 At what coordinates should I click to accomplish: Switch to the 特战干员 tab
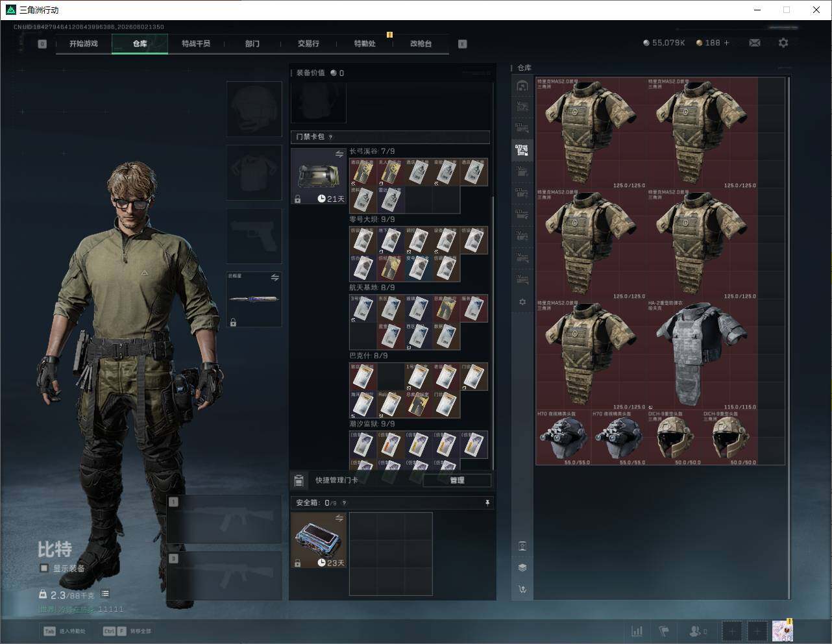point(196,43)
